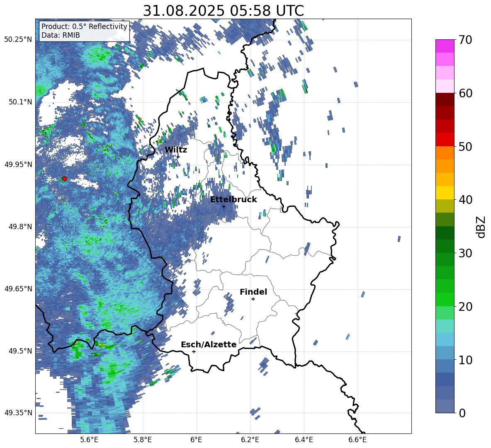Click the cross marker at Wiltz
The width and height of the screenshot is (491, 448).
[x=178, y=157]
